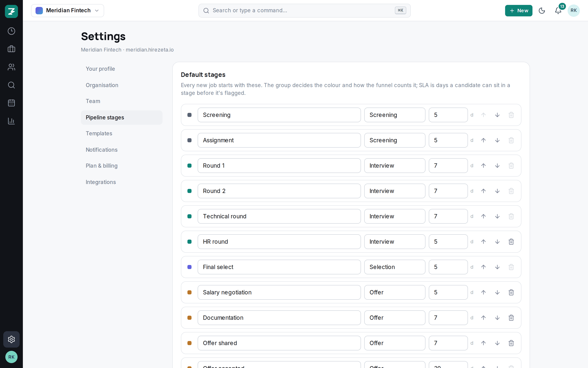The width and height of the screenshot is (588, 368).
Task: Open the jobs briefcase icon in sidebar
Action: 11,49
